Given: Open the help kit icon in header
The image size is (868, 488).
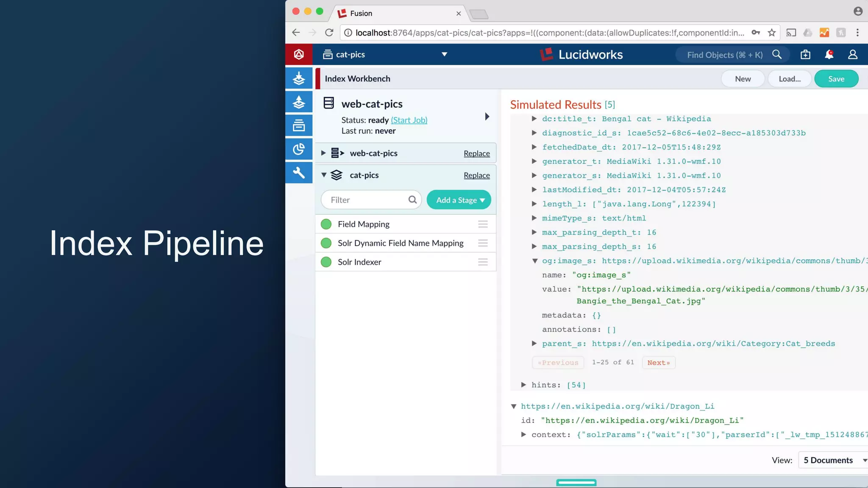Looking at the screenshot, I should [805, 55].
